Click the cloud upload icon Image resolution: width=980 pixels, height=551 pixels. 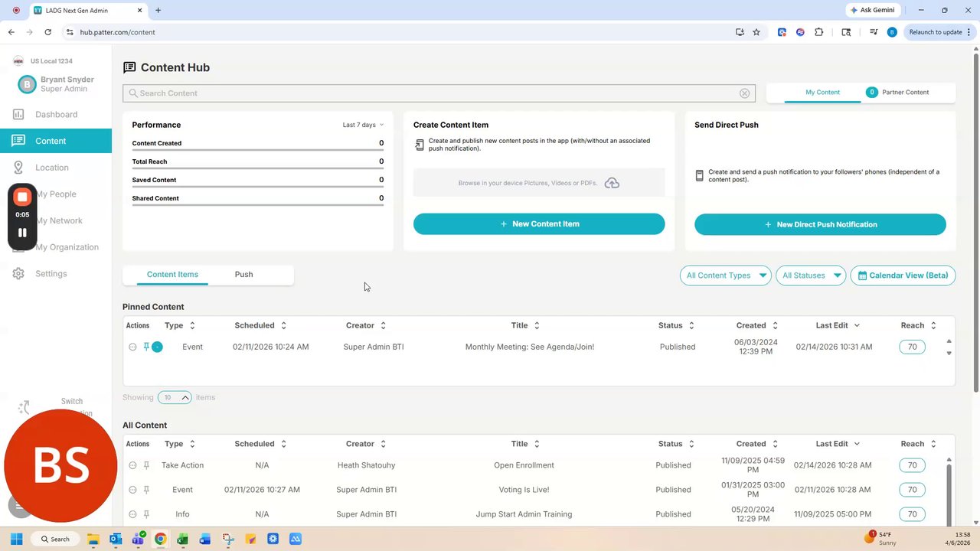click(x=612, y=183)
